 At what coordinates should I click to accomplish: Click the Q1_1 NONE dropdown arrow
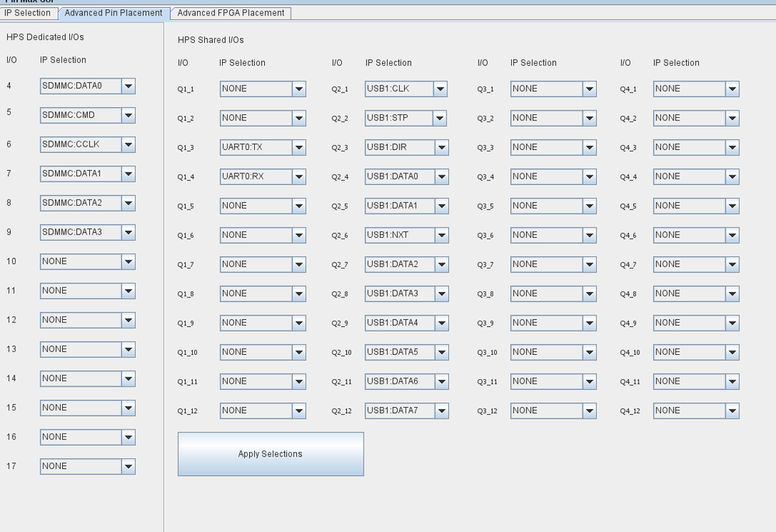click(x=298, y=89)
